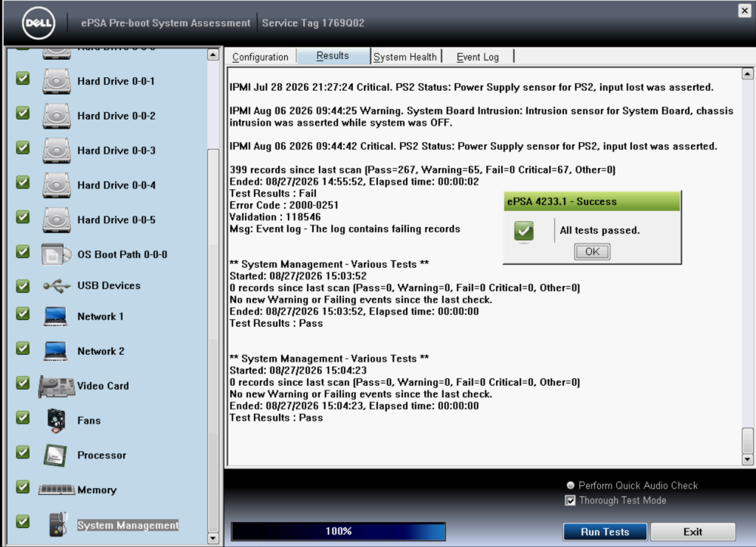Click the Hard Drive 0-0-4 disk icon
This screenshot has height=547, width=756.
point(57,185)
